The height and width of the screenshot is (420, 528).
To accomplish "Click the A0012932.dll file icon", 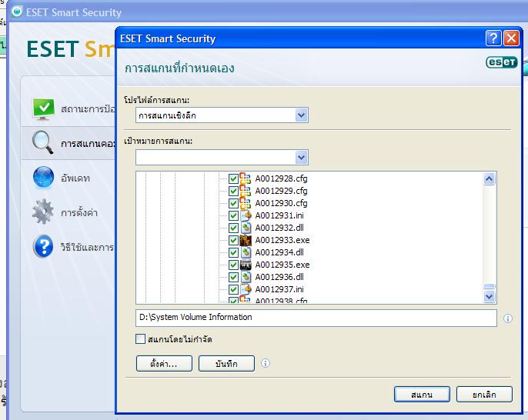I will [x=246, y=228].
